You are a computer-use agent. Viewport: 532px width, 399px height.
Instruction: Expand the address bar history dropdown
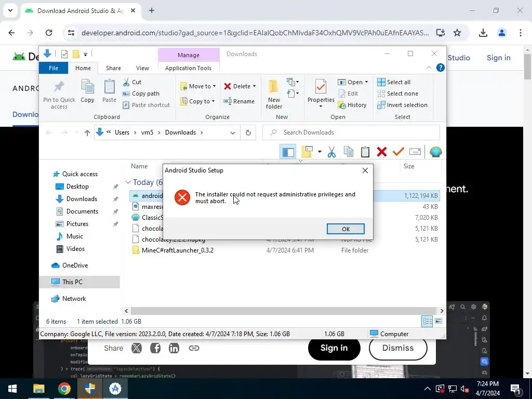coord(232,132)
